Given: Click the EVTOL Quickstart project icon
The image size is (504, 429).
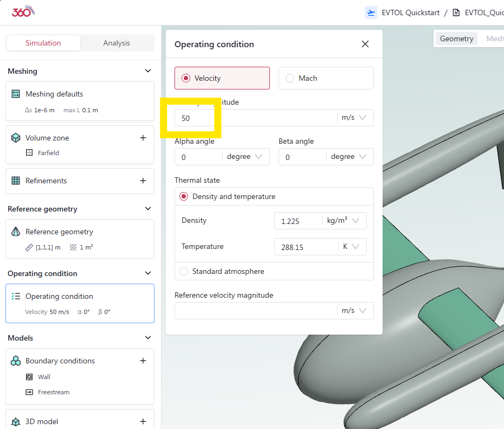Looking at the screenshot, I should click(x=371, y=12).
